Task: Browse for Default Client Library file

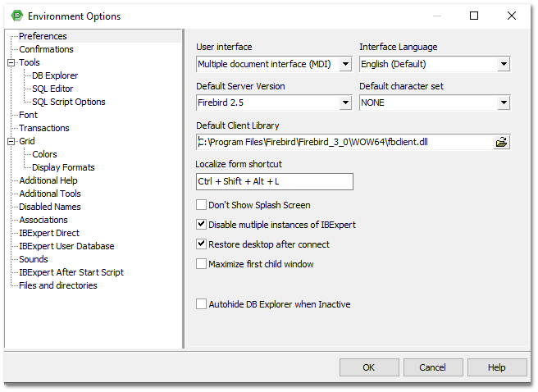Action: click(501, 142)
